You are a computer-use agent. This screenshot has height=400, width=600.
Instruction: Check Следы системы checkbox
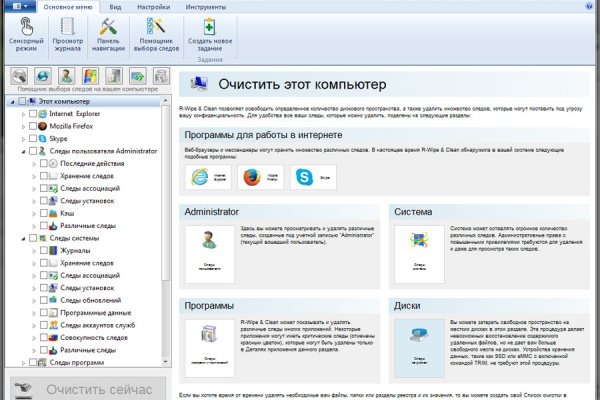click(33, 238)
